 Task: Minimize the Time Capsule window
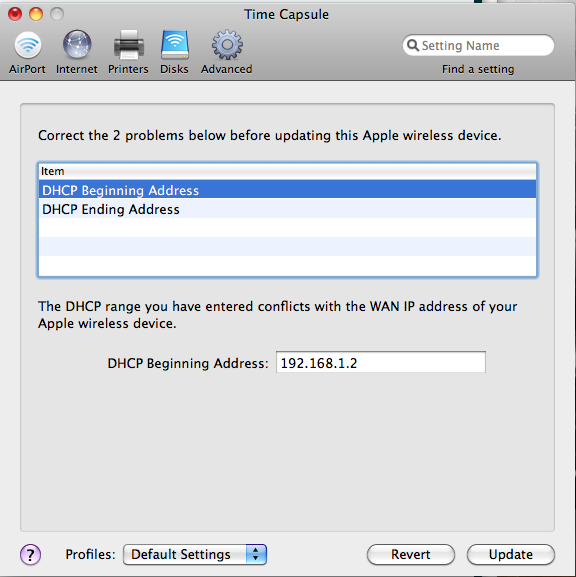tap(36, 14)
